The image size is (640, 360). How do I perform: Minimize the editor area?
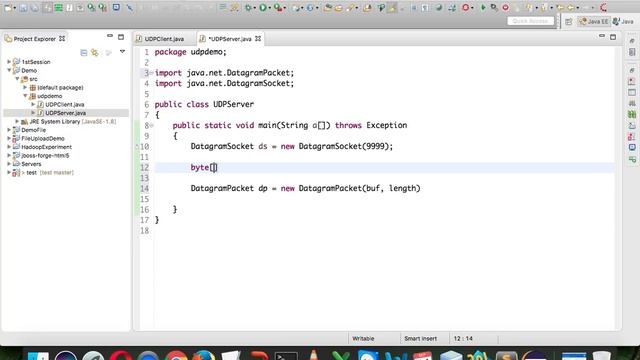[602, 37]
